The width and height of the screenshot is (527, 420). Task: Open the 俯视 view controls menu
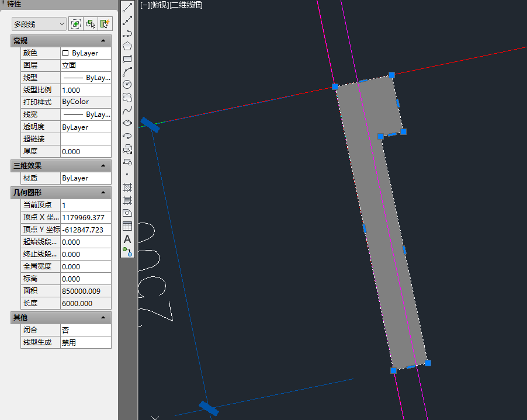point(160,5)
